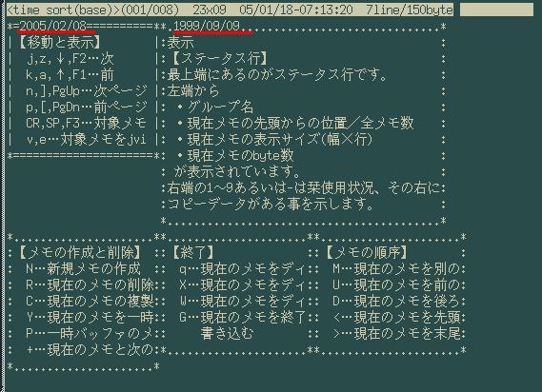Click the 2005/02/08 memo date header
The width and height of the screenshot is (542, 392).
(x=53, y=26)
